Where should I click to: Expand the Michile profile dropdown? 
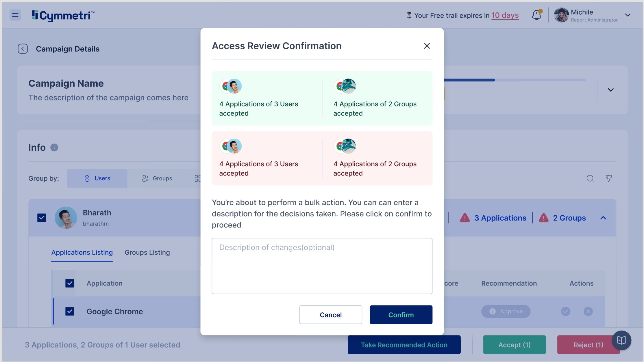628,15
